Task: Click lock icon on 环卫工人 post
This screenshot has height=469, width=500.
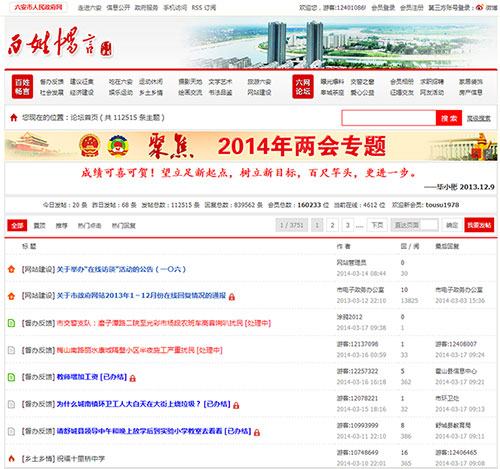Action: point(236,405)
